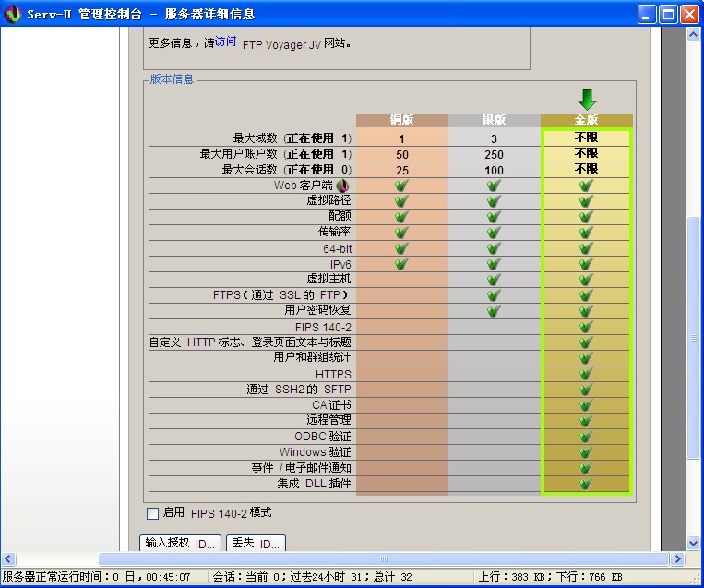Click the horizontal scrollbar thumb
The height and width of the screenshot is (588, 704).
[x=384, y=558]
